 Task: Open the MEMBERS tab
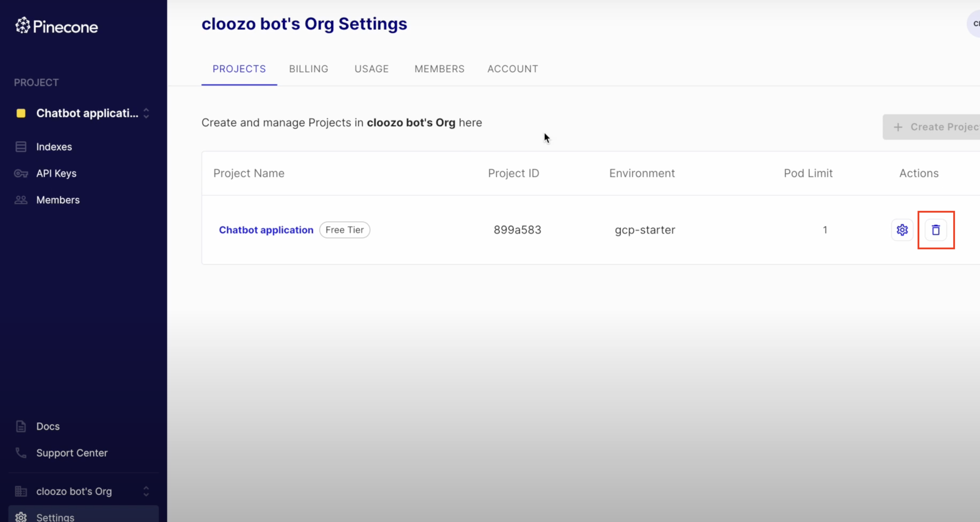pos(439,69)
